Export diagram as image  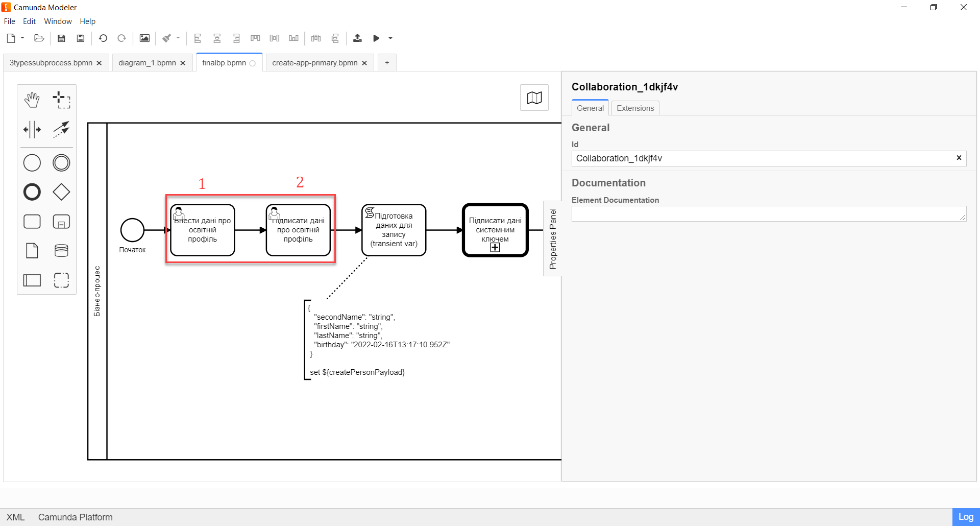(144, 38)
